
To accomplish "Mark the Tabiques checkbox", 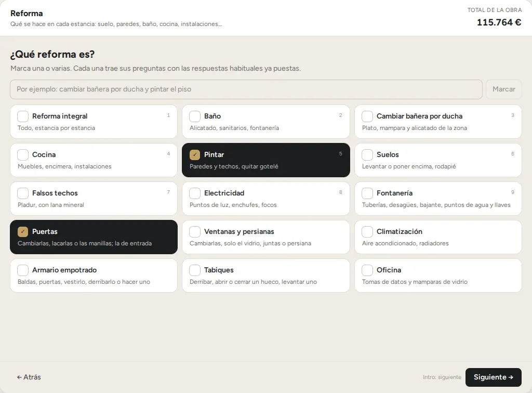I will tap(195, 270).
